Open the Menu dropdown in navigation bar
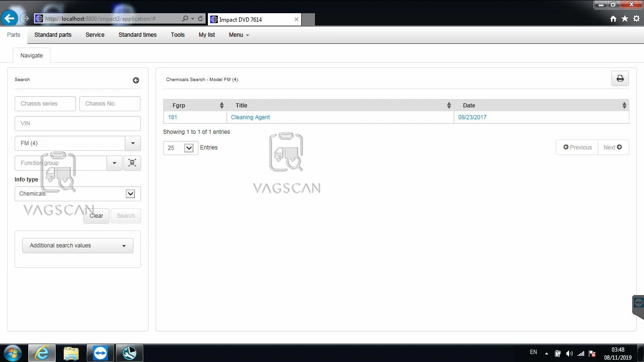 (x=239, y=35)
